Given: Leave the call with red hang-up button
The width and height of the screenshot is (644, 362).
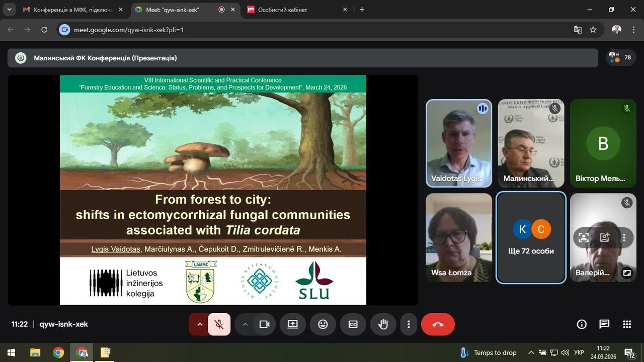Looking at the screenshot, I should point(438,324).
